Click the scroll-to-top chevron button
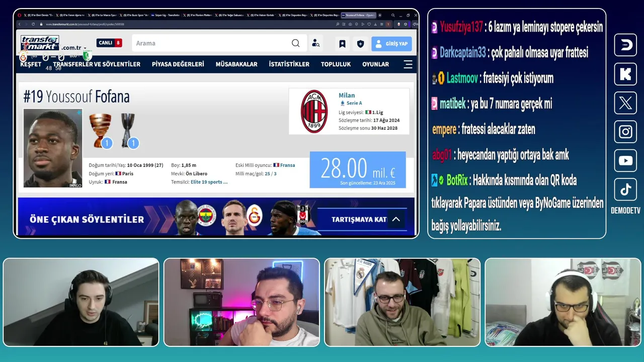This screenshot has width=644, height=362. [x=396, y=219]
